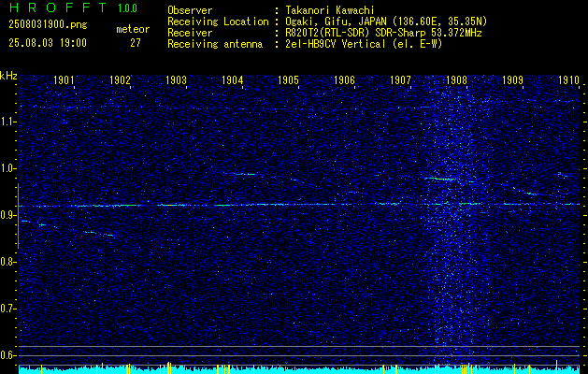Click the date stamp 25.08.03 19:00
This screenshot has width=588, height=374.
[x=48, y=43]
